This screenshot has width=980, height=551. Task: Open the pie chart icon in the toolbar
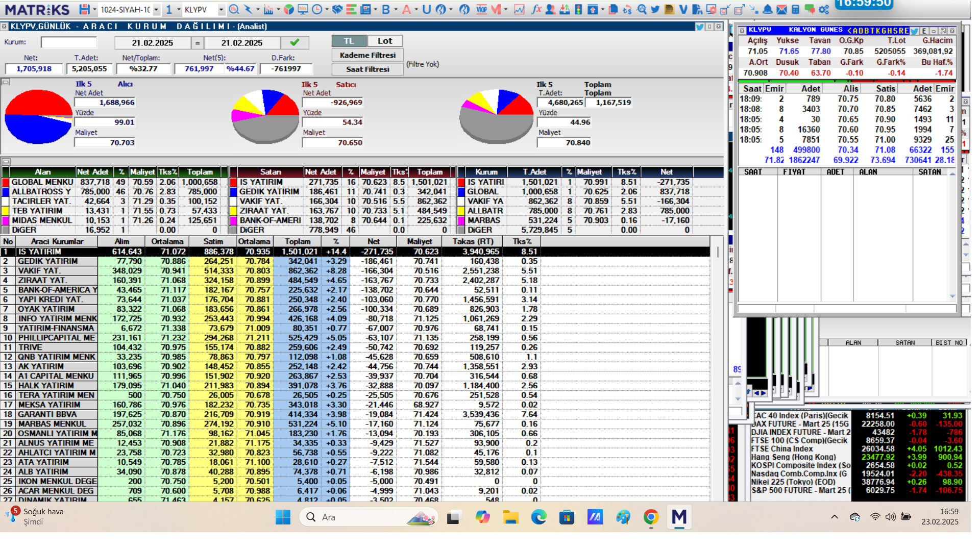289,10
